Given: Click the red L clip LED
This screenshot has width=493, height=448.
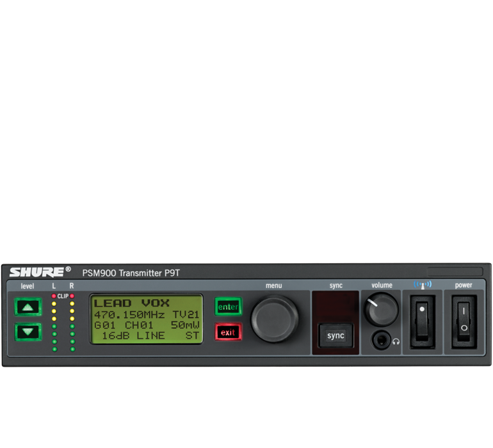Looking at the screenshot, I should click(54, 296).
